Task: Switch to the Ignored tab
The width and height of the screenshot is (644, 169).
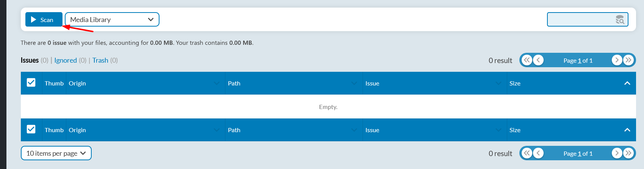Action: tap(66, 60)
